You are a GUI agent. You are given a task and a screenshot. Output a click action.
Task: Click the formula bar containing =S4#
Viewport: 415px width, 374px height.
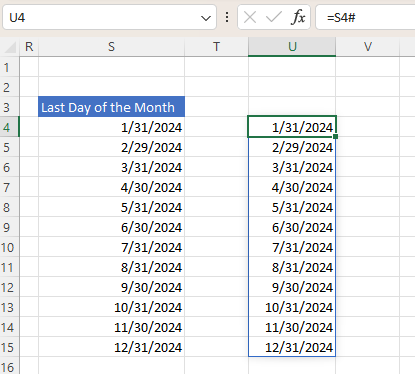coord(365,17)
